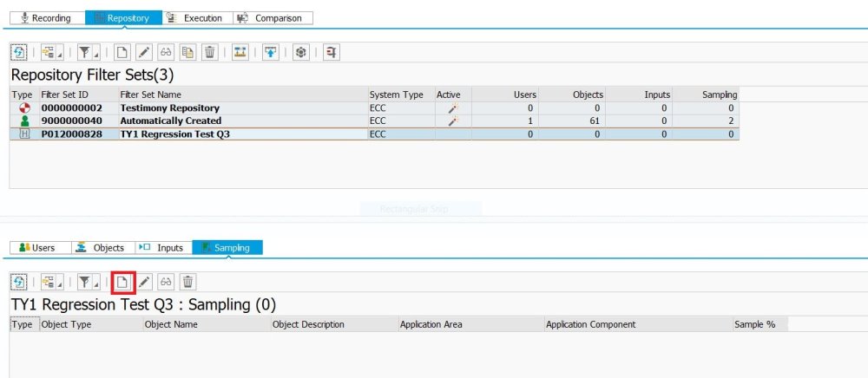Open layout dropdown arrow in filter sets toolbar
The image size is (868, 378).
[x=60, y=54]
